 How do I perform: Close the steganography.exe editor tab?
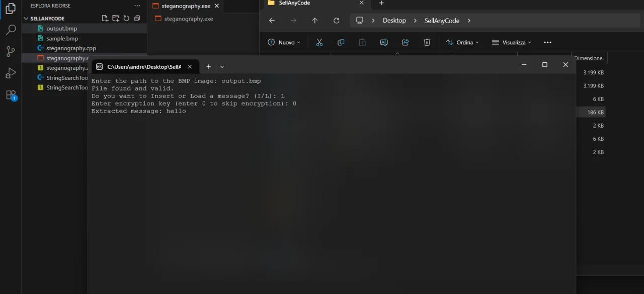[216, 6]
